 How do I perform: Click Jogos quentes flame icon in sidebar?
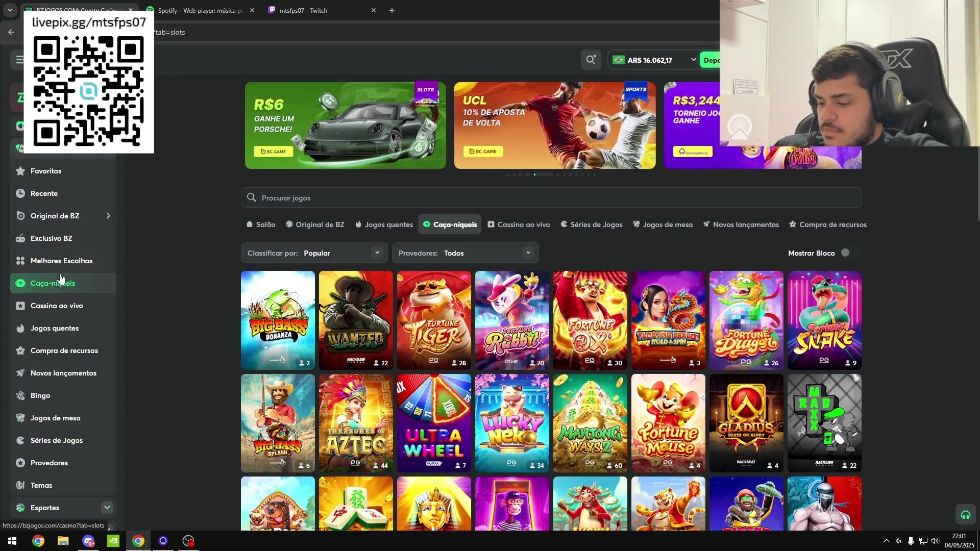click(20, 328)
